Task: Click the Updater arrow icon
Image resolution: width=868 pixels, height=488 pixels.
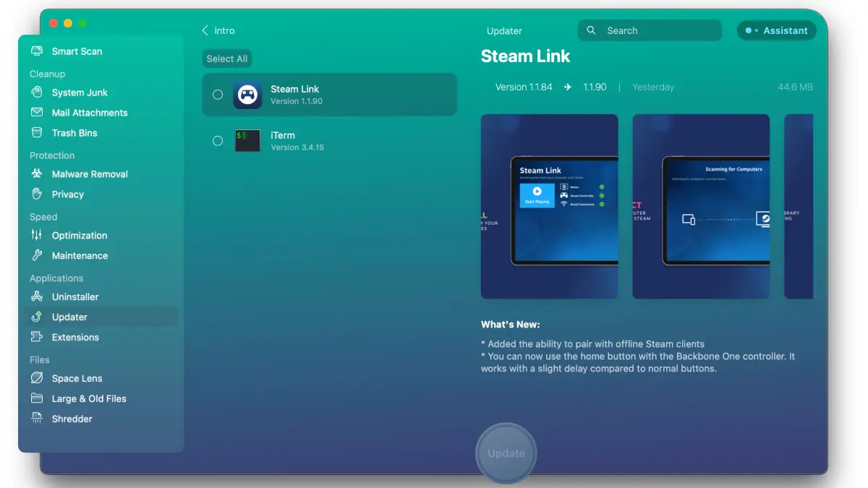Action: pyautogui.click(x=37, y=317)
